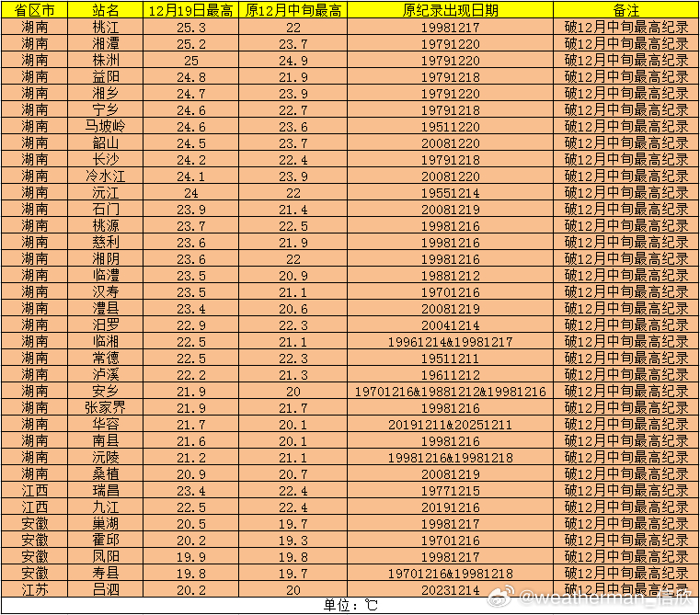
Task: Click the header cell 原纪录出现日期
Action: [450, 10]
